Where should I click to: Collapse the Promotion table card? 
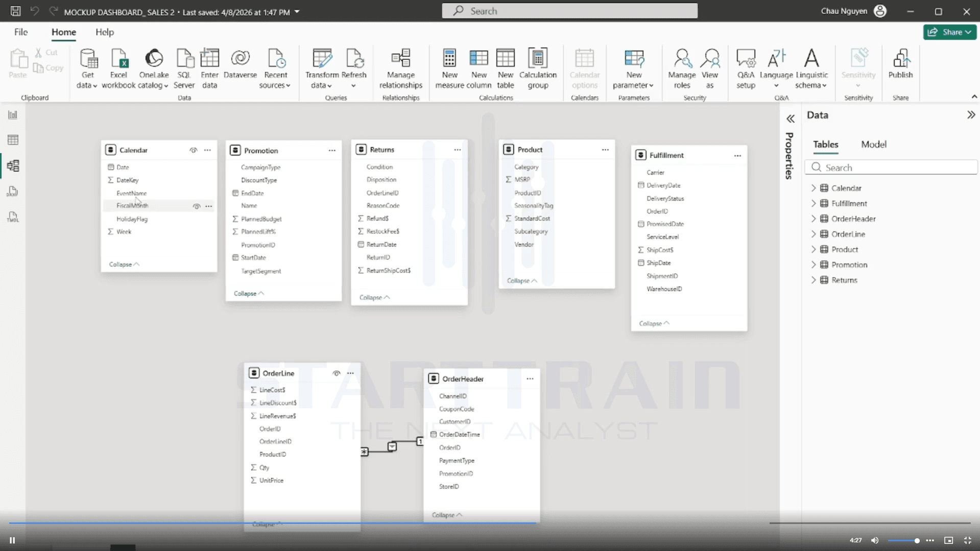[x=249, y=294]
